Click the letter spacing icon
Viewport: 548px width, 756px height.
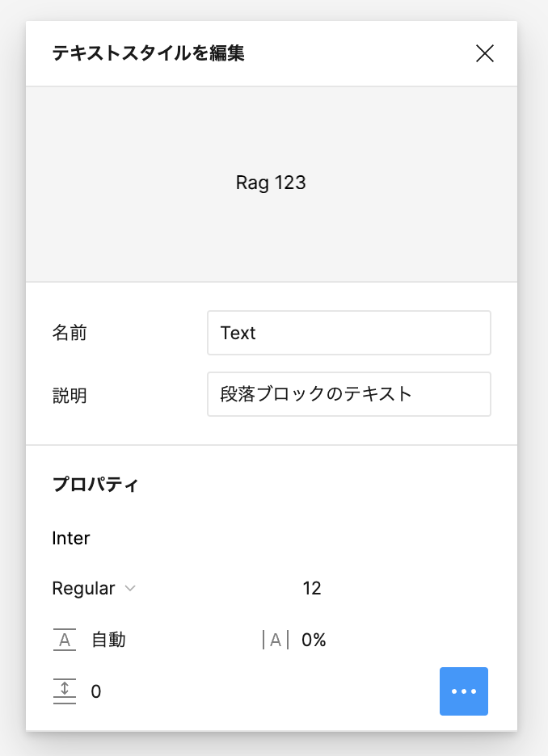point(275,640)
